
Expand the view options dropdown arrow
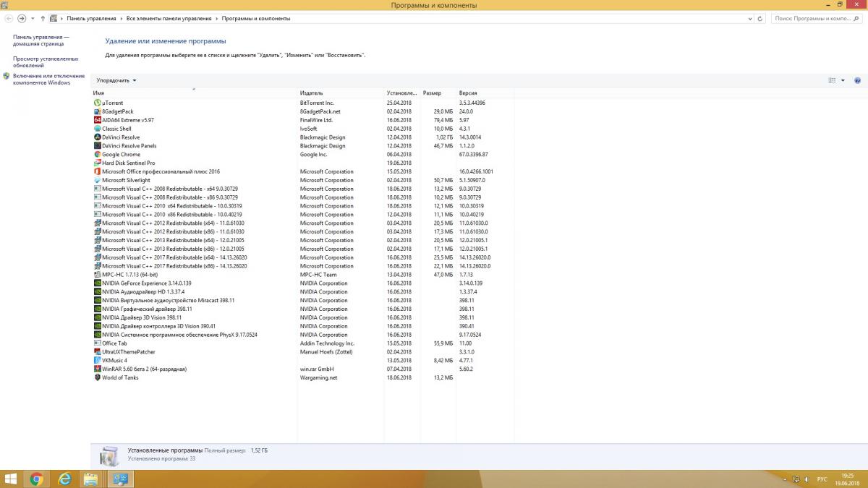pyautogui.click(x=843, y=81)
